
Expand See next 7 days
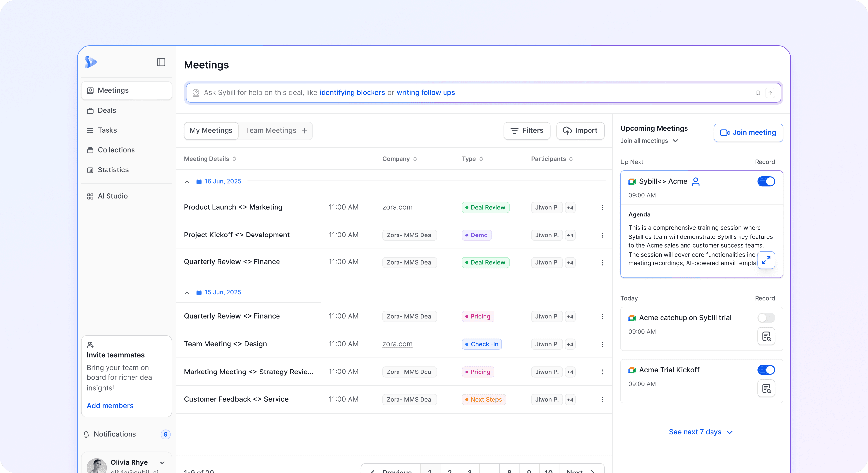tap(701, 432)
